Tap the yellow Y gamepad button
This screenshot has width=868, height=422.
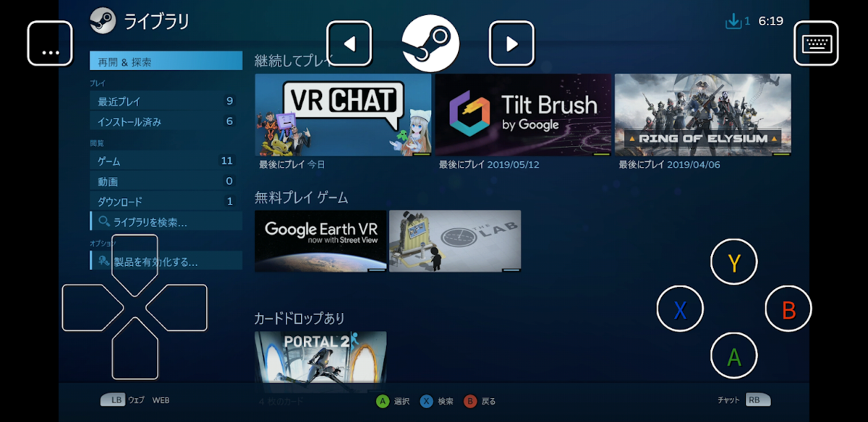734,262
